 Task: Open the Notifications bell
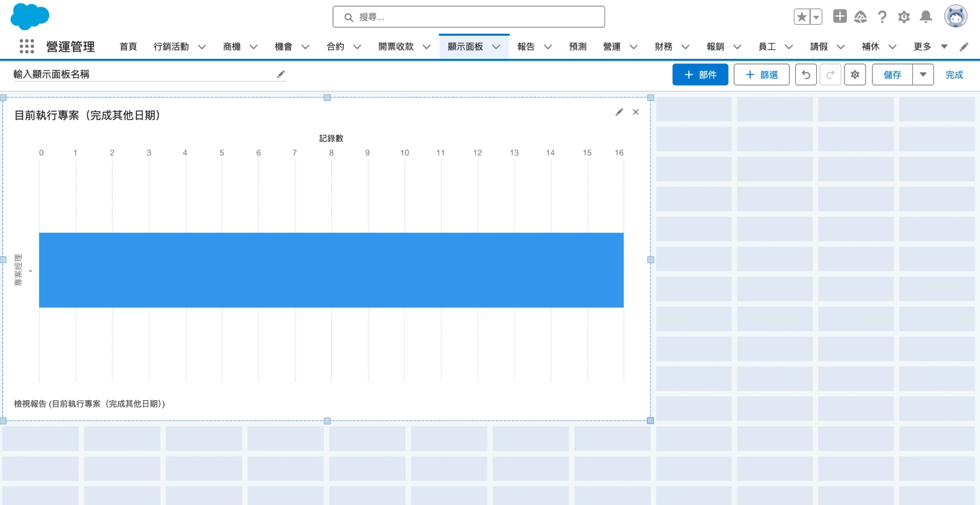pos(926,17)
